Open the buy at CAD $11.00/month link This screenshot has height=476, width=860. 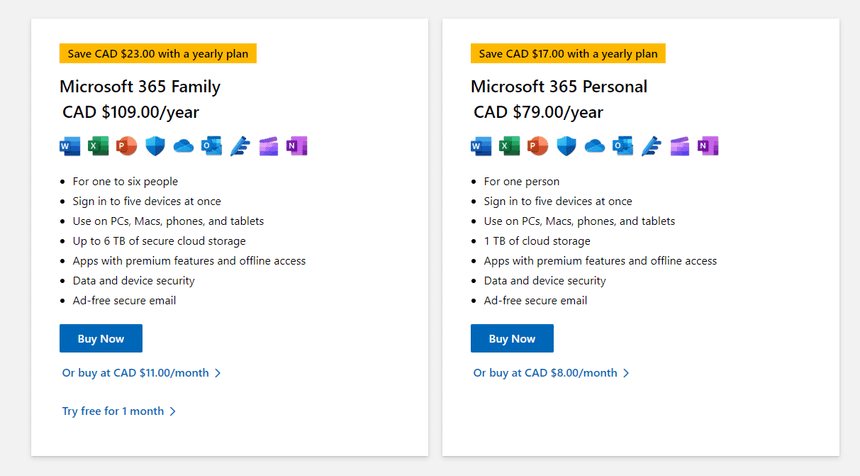click(x=136, y=373)
